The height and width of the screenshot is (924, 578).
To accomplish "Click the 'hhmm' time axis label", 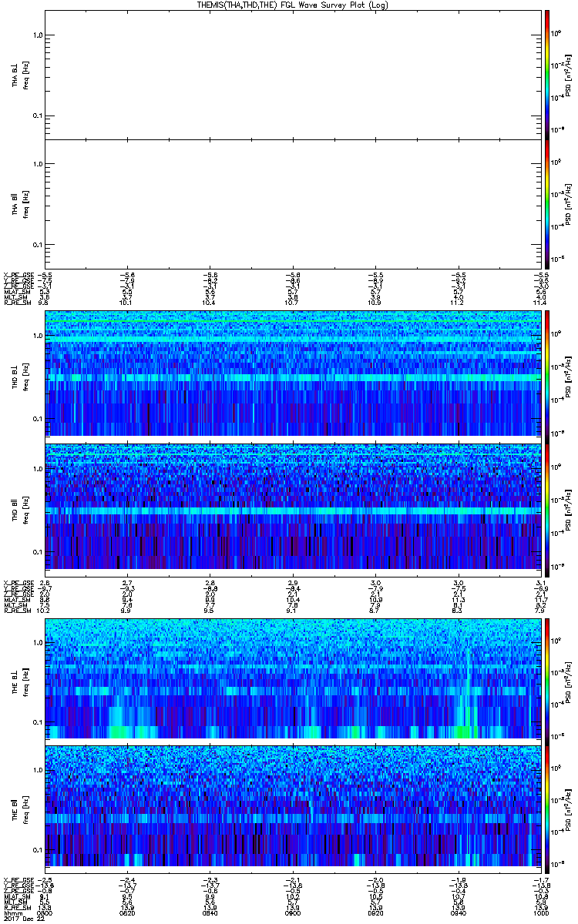I will 12,912.
